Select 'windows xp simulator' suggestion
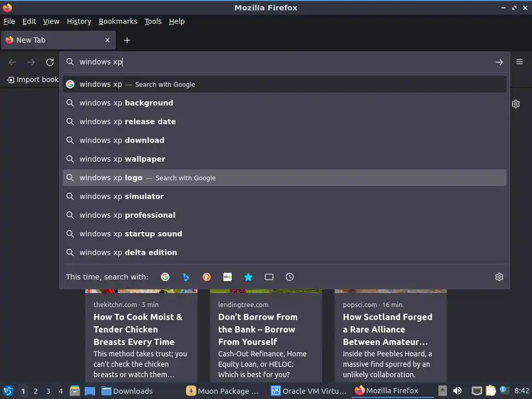532x399 pixels. pyautogui.click(x=285, y=196)
